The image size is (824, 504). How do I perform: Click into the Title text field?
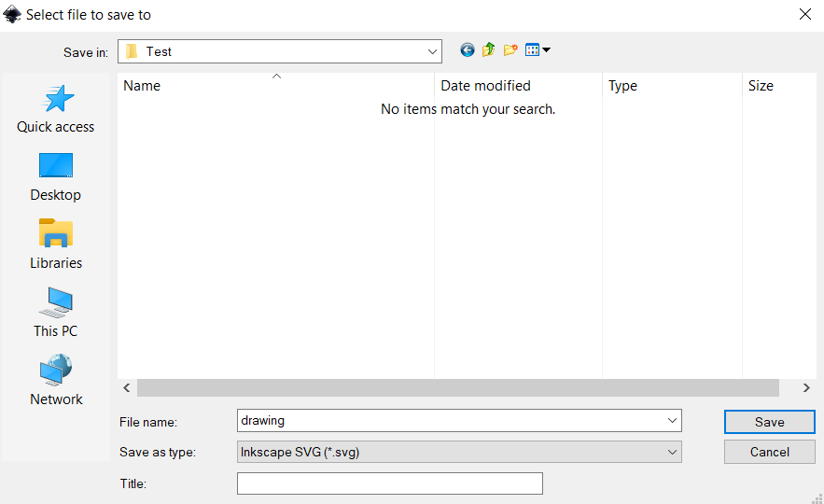389,483
